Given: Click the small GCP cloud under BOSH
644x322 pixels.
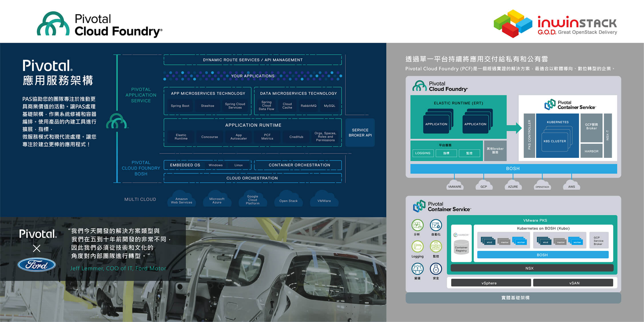Looking at the screenshot, I should tap(484, 185).
